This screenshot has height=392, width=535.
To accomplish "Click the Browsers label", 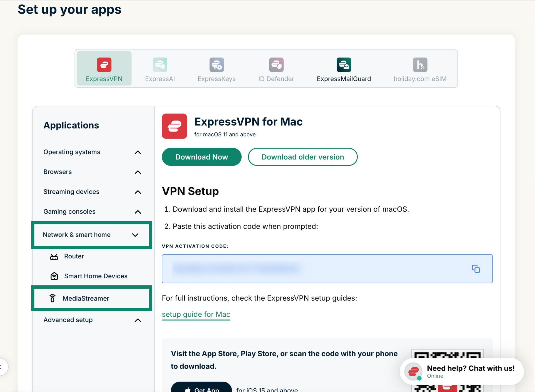I will 57,172.
